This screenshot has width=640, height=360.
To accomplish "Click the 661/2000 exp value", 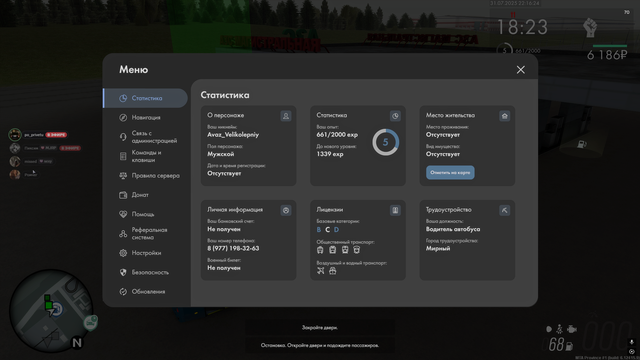I will 337,135.
